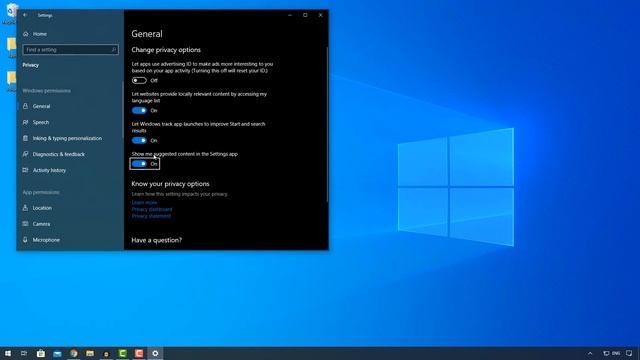Toggle off Windows tracking app launches
This screenshot has width=640, height=360.
tap(139, 140)
